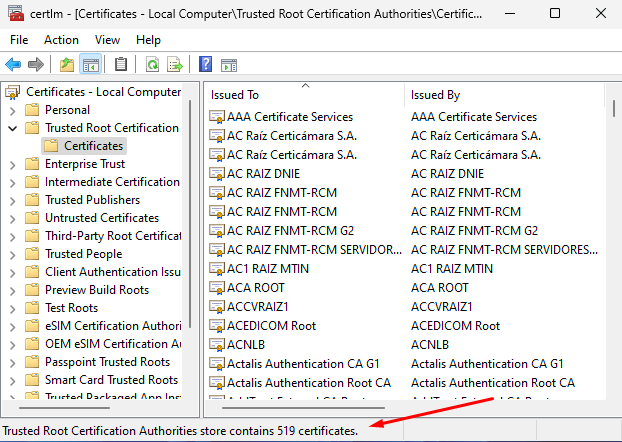The height and width of the screenshot is (442, 622).
Task: Click Issued By value AC RAIZ DNIE
Action: pos(447,174)
